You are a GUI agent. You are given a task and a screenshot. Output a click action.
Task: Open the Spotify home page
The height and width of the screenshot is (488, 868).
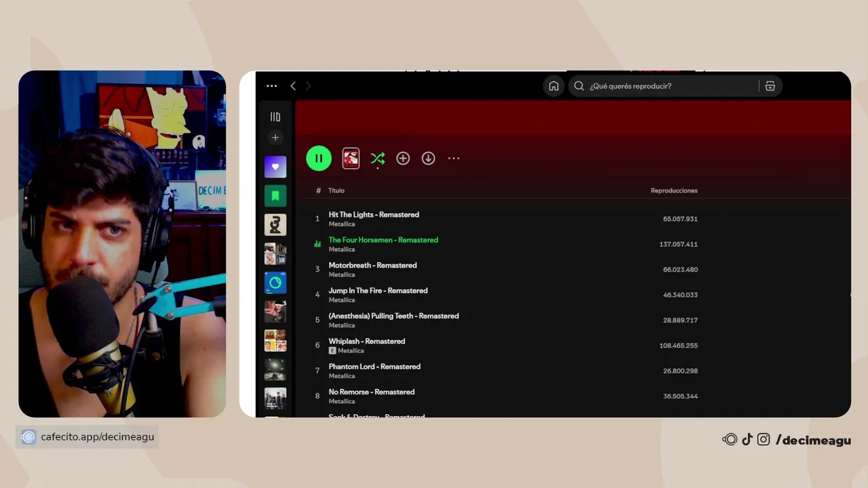(x=554, y=86)
